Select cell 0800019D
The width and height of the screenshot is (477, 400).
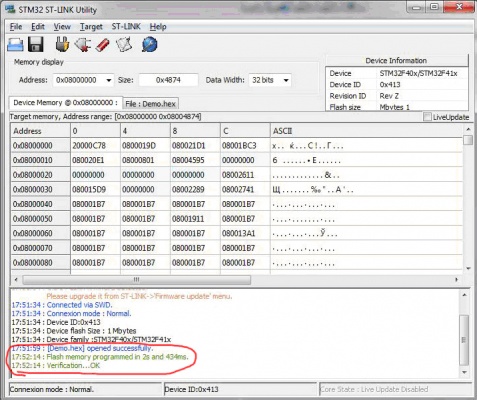(x=145, y=146)
